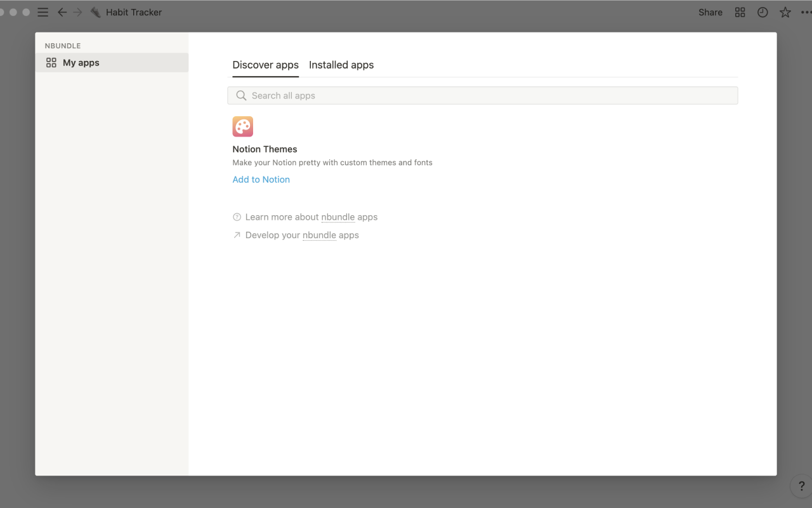Open the three-dot more options menu
This screenshot has width=812, height=508.
pos(806,12)
